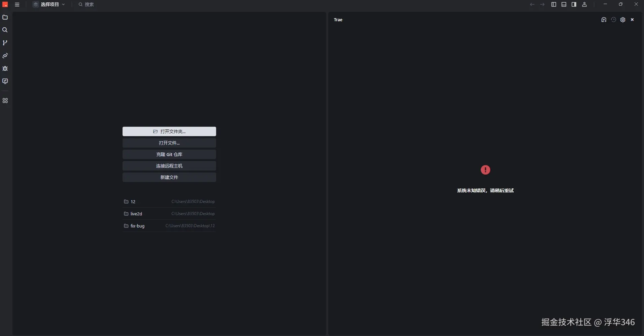Open the Source Control branch icon
The image size is (644, 336).
5,43
